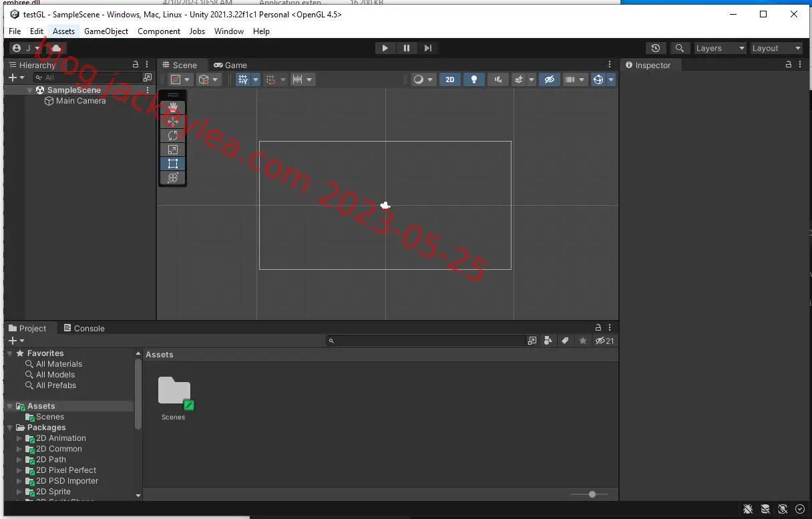This screenshot has height=519, width=812.
Task: Select the Transform tool
Action: pos(173,178)
